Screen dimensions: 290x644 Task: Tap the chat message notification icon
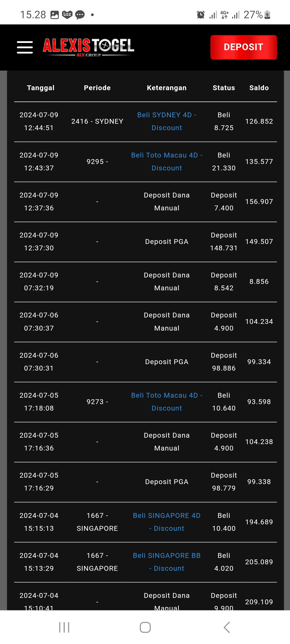pyautogui.click(x=80, y=15)
